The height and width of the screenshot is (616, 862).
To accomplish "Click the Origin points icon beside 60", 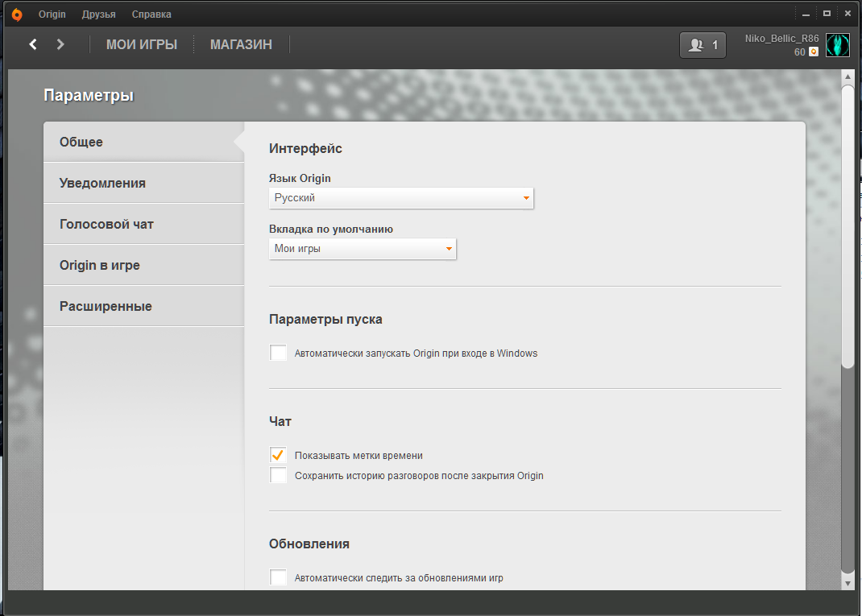I will click(814, 52).
